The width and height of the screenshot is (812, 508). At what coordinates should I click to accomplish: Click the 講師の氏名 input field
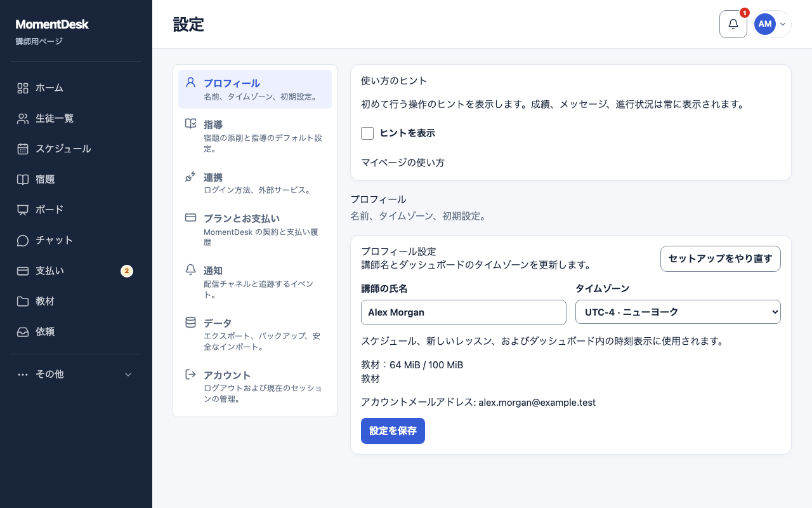pos(464,312)
